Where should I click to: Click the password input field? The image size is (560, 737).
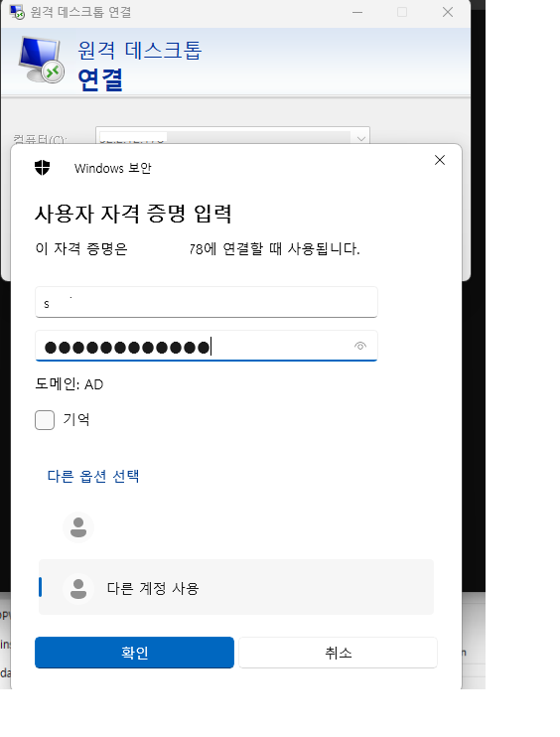pos(207,346)
